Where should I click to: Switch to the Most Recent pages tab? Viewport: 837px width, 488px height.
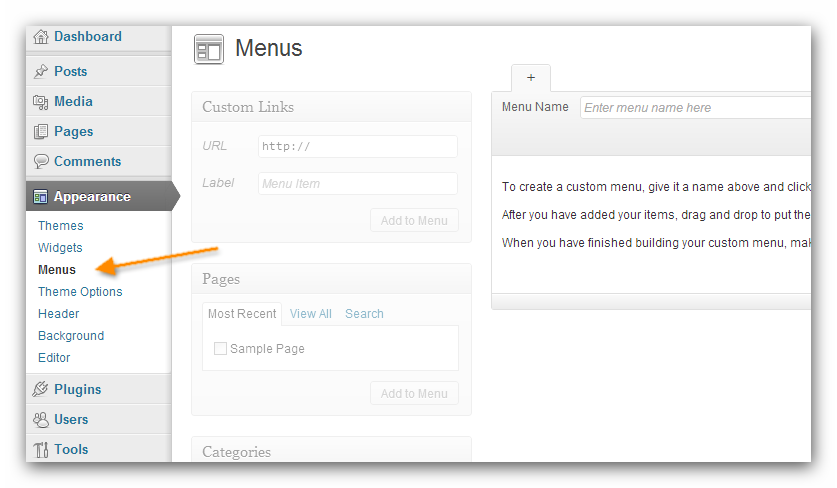coord(242,314)
